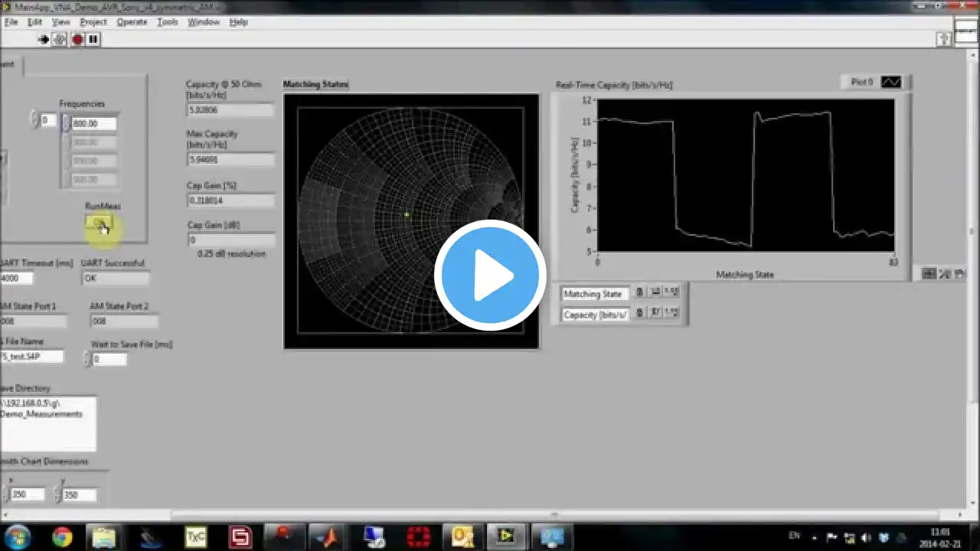980x551 pixels.
Task: Click the Plot 0 legend line sample
Action: [x=890, y=82]
